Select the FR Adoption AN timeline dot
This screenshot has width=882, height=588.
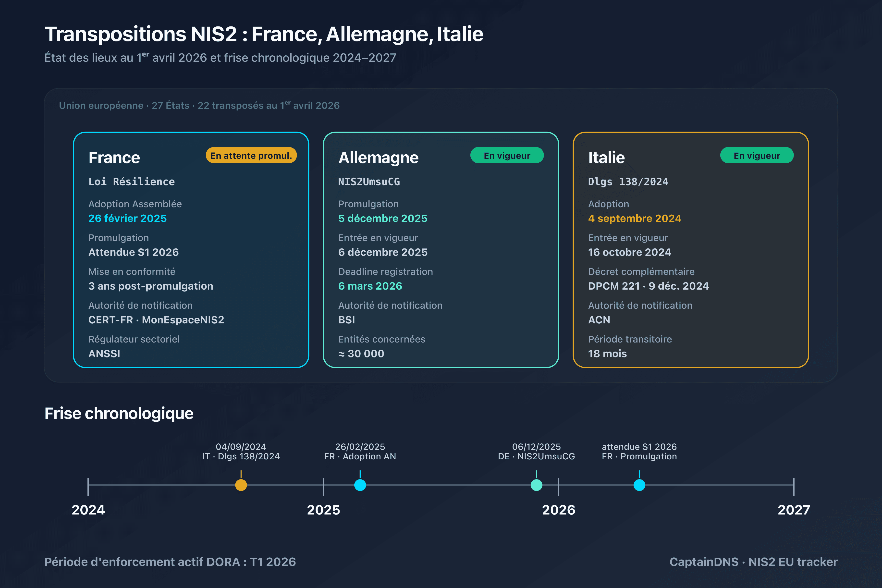(x=360, y=485)
